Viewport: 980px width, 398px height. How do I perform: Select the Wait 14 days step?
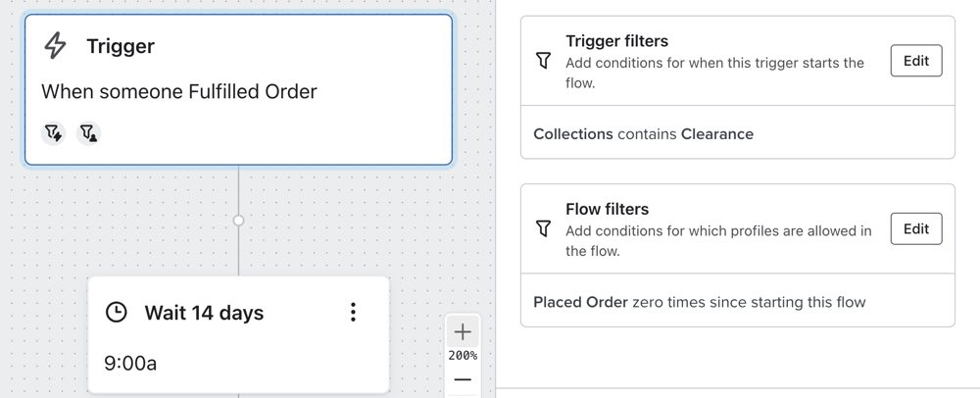(204, 313)
